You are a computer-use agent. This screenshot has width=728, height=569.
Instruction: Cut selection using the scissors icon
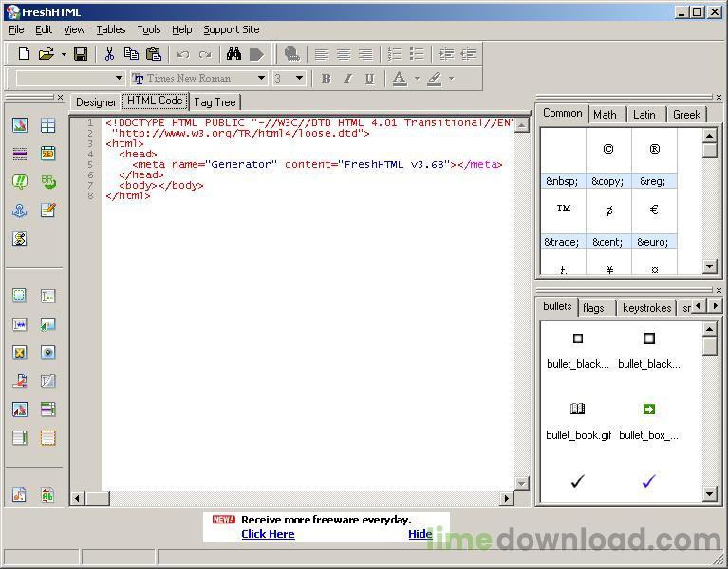(109, 54)
